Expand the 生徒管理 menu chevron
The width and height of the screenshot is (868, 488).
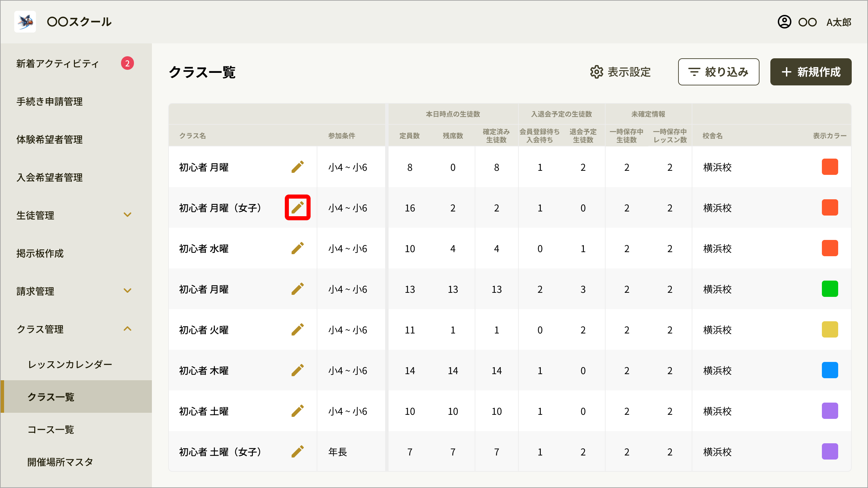127,215
